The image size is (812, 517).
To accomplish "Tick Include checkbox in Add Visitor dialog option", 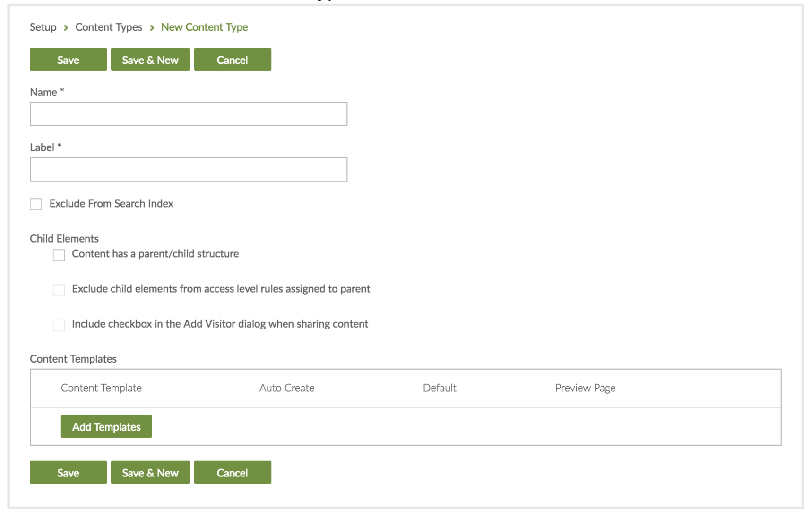I will click(59, 325).
